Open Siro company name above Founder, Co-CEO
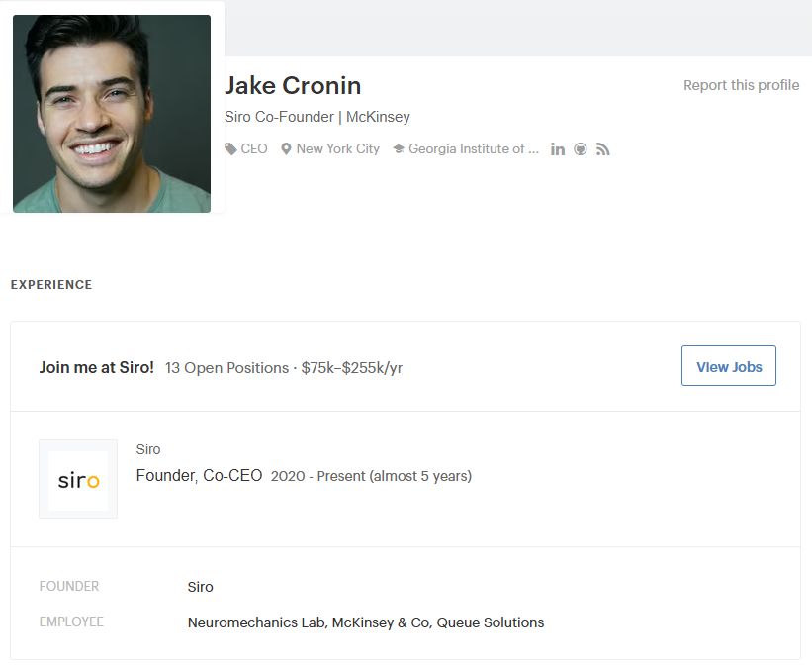Screen dimensions: 812x670 pos(148,449)
